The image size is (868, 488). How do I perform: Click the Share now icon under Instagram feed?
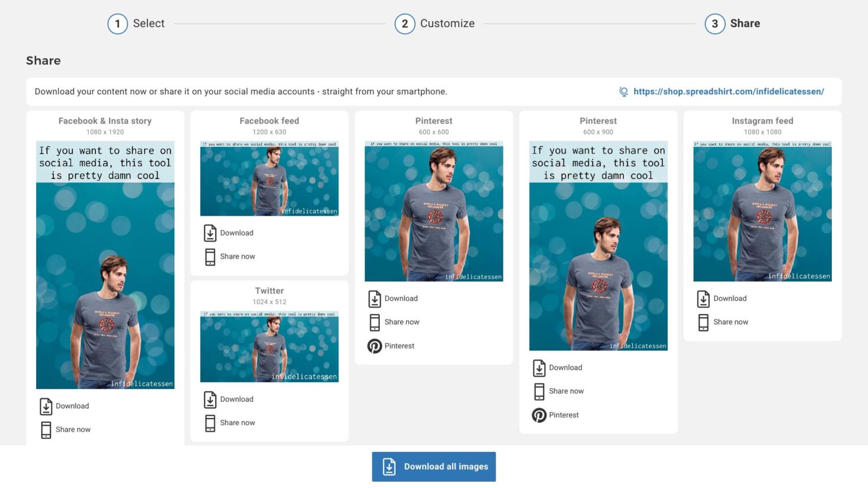click(703, 321)
